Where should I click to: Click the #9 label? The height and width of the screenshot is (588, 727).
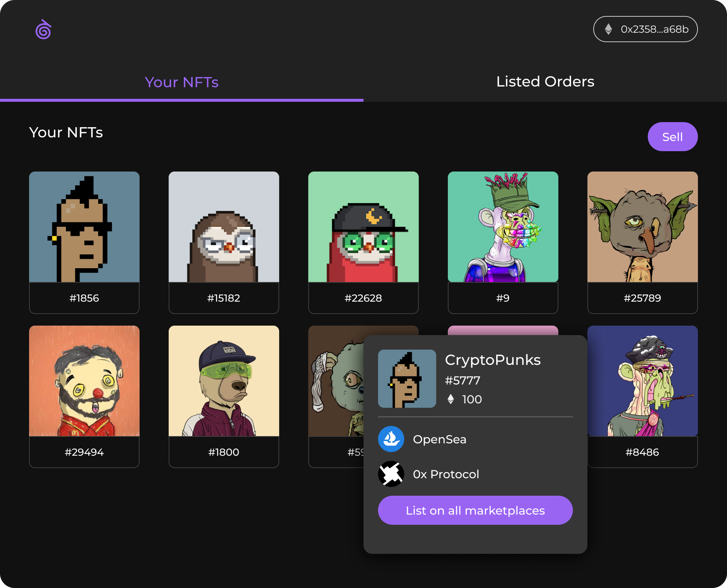point(503,298)
